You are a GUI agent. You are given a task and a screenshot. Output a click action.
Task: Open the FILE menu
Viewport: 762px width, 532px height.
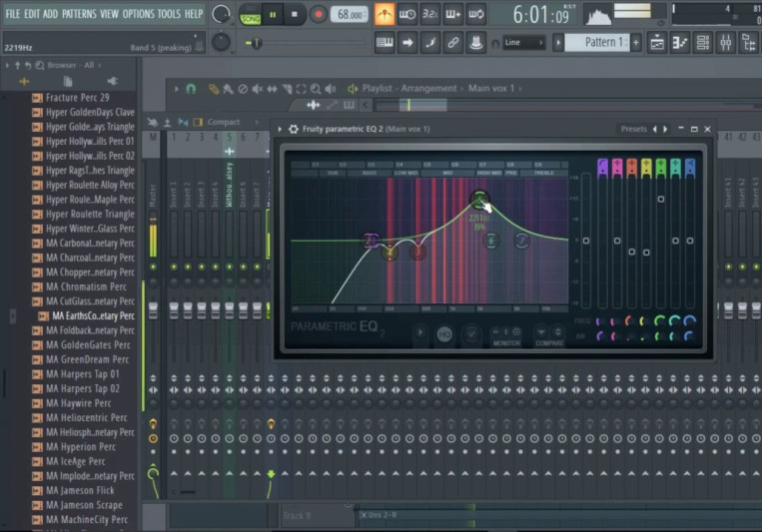[x=13, y=14]
